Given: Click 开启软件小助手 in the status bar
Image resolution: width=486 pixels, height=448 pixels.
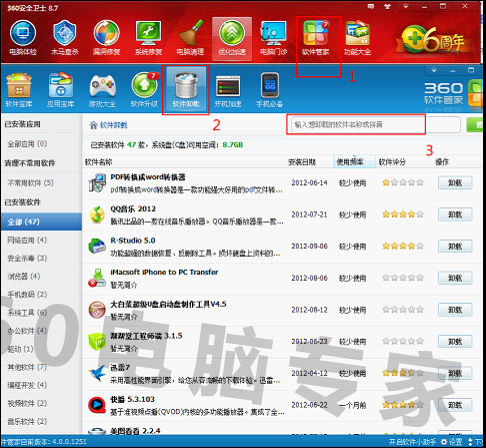Looking at the screenshot, I should pos(412,442).
